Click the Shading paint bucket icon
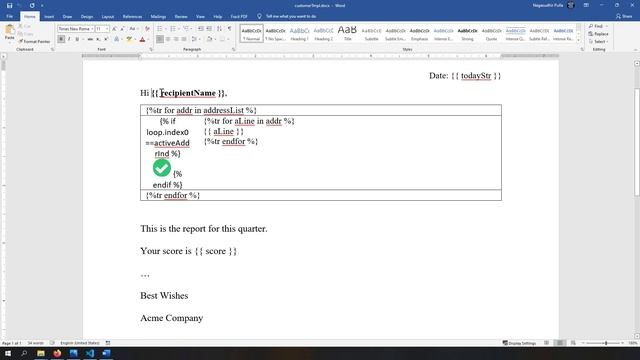This screenshot has width=640, height=360. click(x=209, y=39)
